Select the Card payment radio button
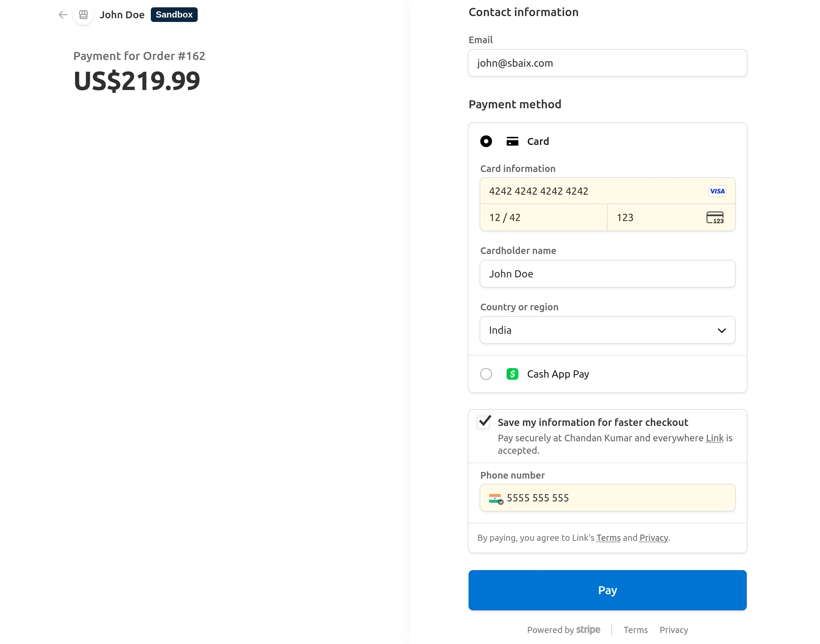 [x=486, y=141]
